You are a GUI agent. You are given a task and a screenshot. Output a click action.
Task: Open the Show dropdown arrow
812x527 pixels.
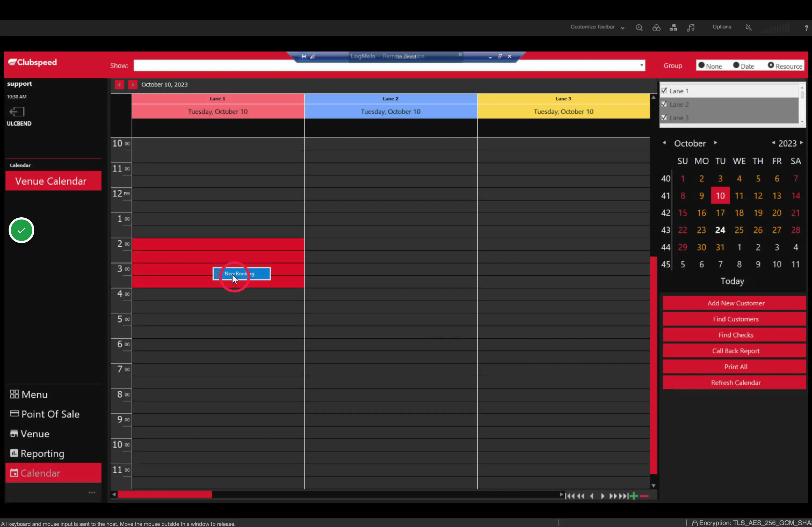tap(642, 65)
